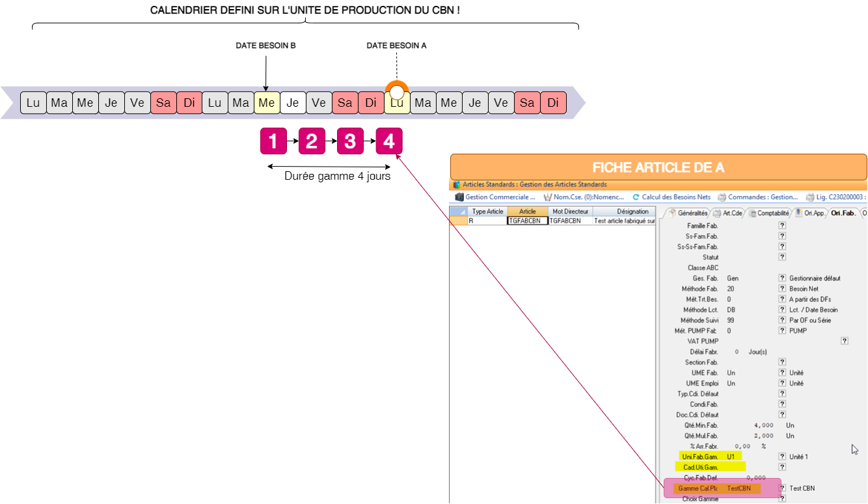The height and width of the screenshot is (504, 868).
Task: Select the highlighted Uni.Fab.Gam. field
Action: point(709,456)
